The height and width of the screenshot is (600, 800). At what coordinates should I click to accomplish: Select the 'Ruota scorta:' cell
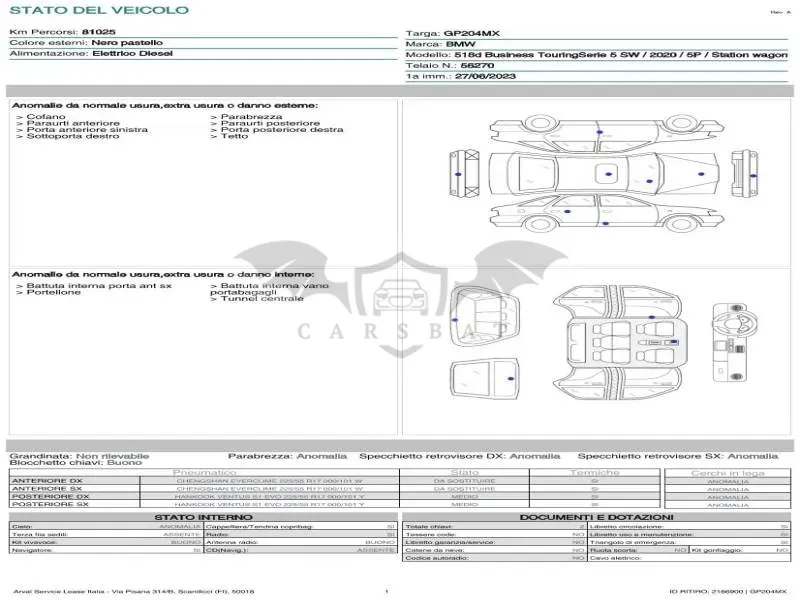click(638, 551)
